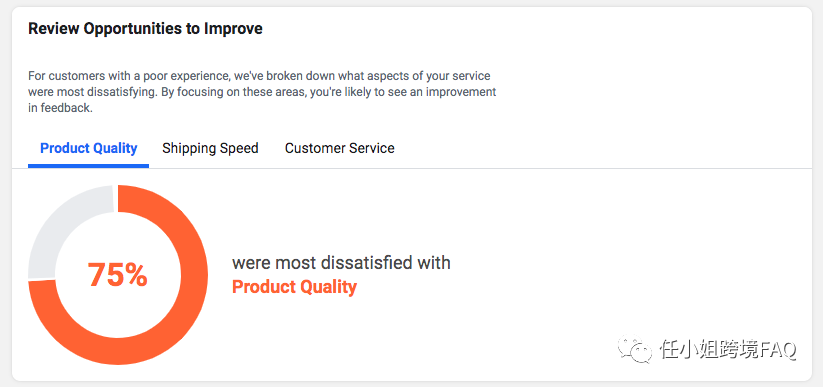Click the orange Product Quality label beside chart
This screenshot has width=823, height=387.
coord(294,287)
